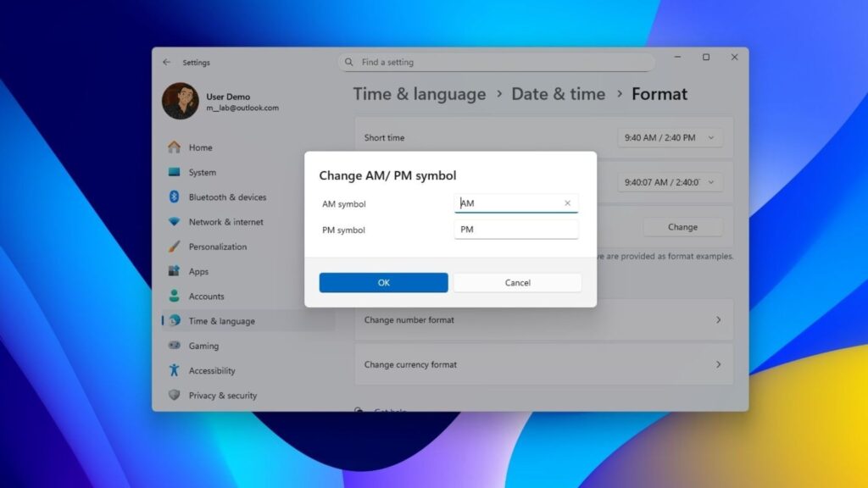The width and height of the screenshot is (868, 488).
Task: Go to Date & time breadcrumb
Action: (x=558, y=94)
